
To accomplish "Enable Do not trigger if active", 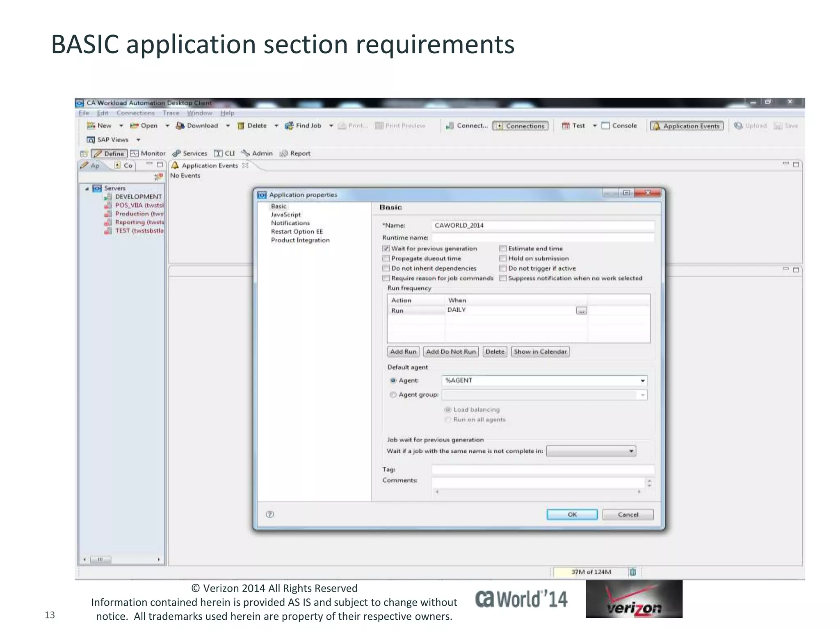I will click(503, 268).
